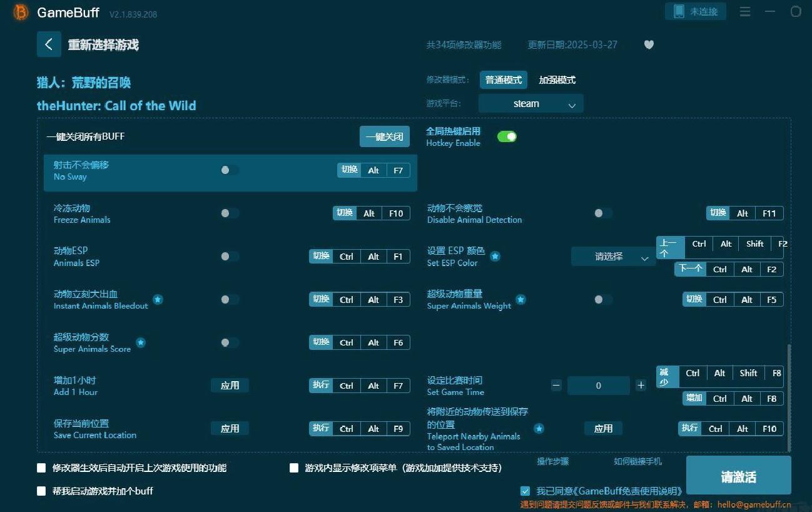Click Super Animals Weight F5 hotkey
Viewport: 812px width, 512px height.
[771, 300]
